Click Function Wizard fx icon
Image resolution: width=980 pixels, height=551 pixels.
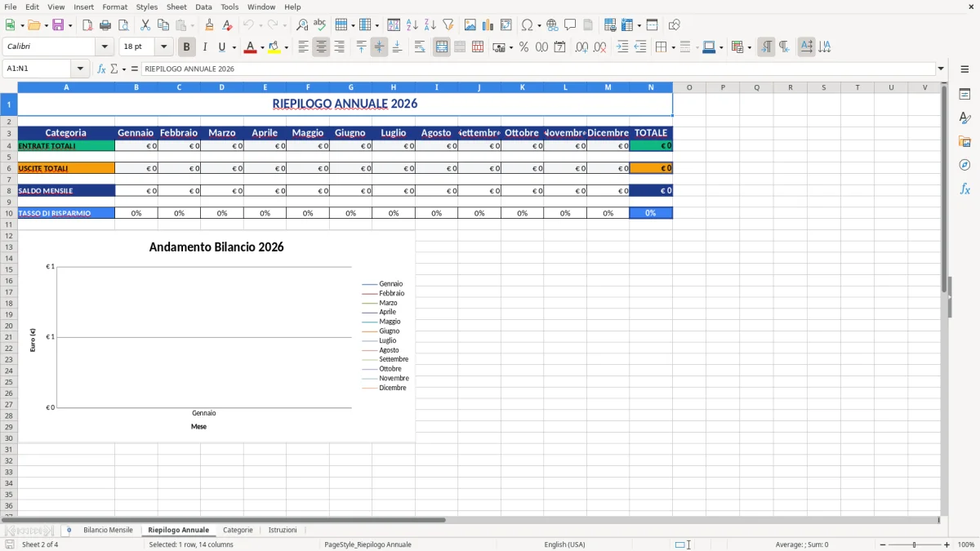point(102,69)
